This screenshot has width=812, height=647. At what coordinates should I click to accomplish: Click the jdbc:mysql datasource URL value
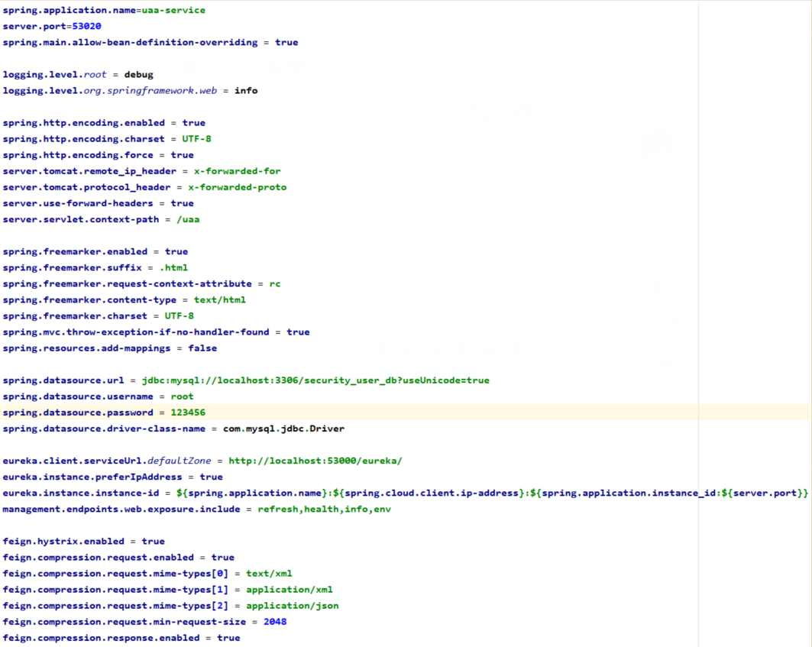(x=315, y=380)
